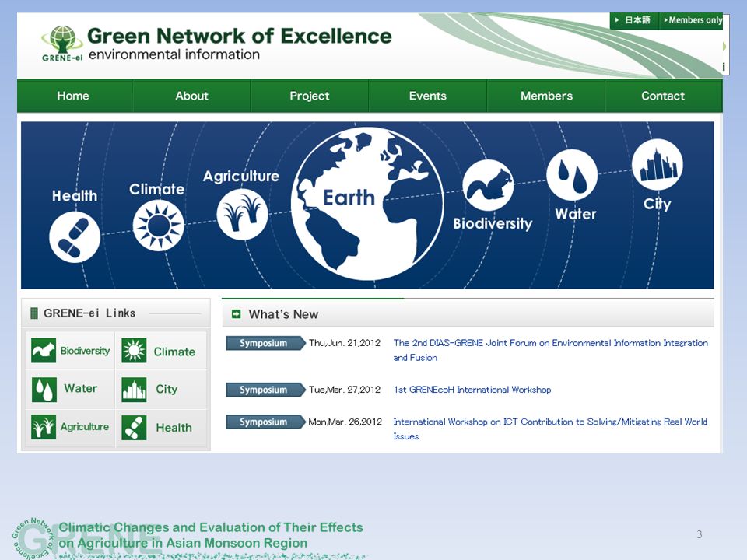
Task: Click the 'Tue,Mar. 27,2012' date text
Action: pyautogui.click(x=345, y=390)
